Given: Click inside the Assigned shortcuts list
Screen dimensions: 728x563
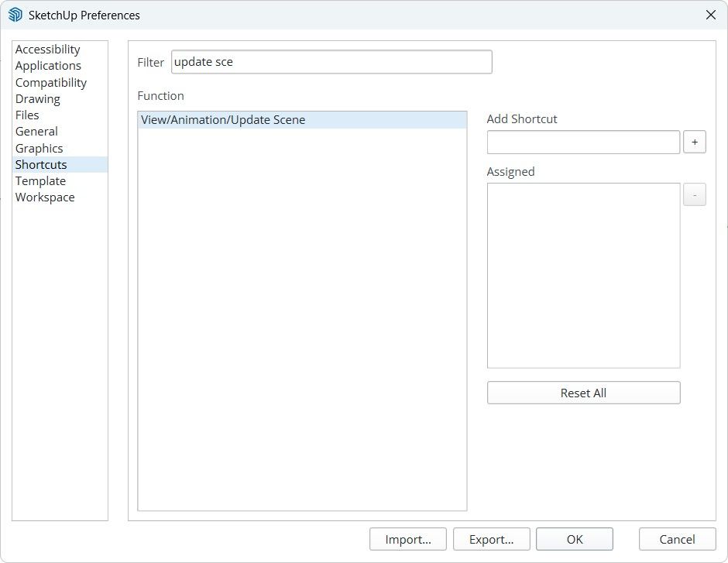Looking at the screenshot, I should [x=584, y=276].
